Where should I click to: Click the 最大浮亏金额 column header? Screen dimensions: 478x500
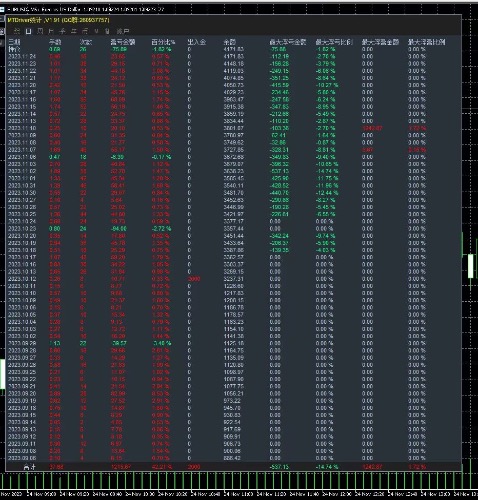288,42
